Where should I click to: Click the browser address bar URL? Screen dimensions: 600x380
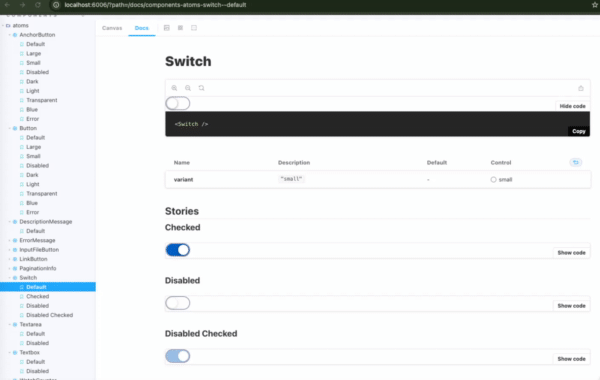(155, 5)
